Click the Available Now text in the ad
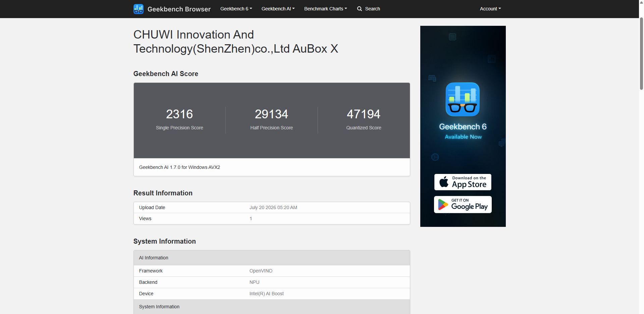 click(x=463, y=137)
